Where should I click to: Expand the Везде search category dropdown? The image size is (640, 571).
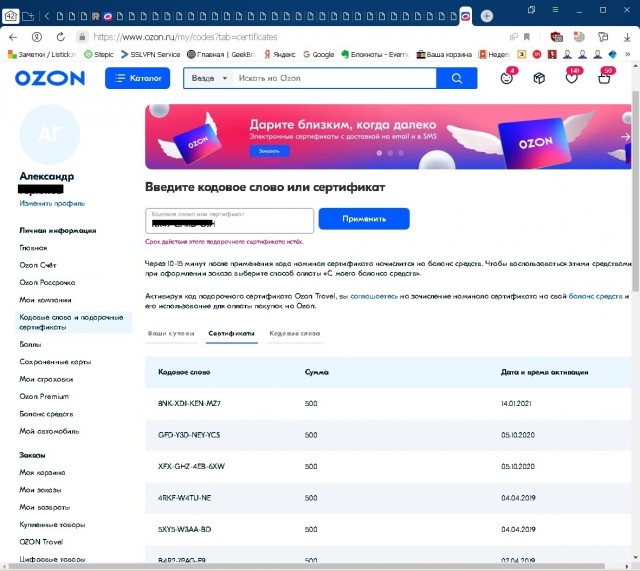208,78
